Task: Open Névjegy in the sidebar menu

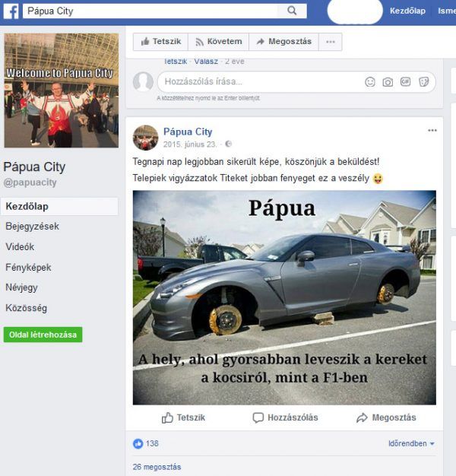Action: [21, 287]
